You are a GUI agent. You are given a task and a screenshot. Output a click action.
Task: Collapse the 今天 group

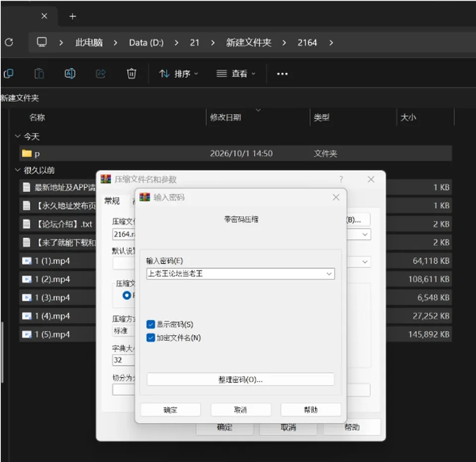[18, 136]
